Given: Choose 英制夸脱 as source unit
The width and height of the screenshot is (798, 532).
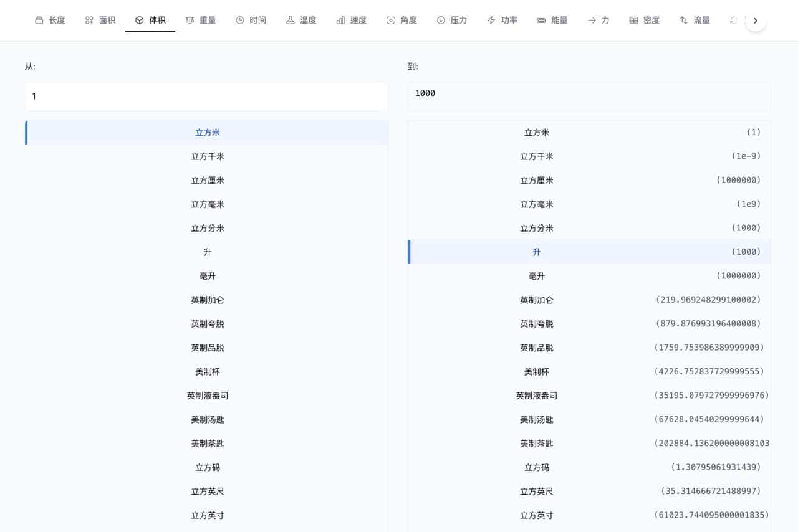Looking at the screenshot, I should [x=206, y=324].
